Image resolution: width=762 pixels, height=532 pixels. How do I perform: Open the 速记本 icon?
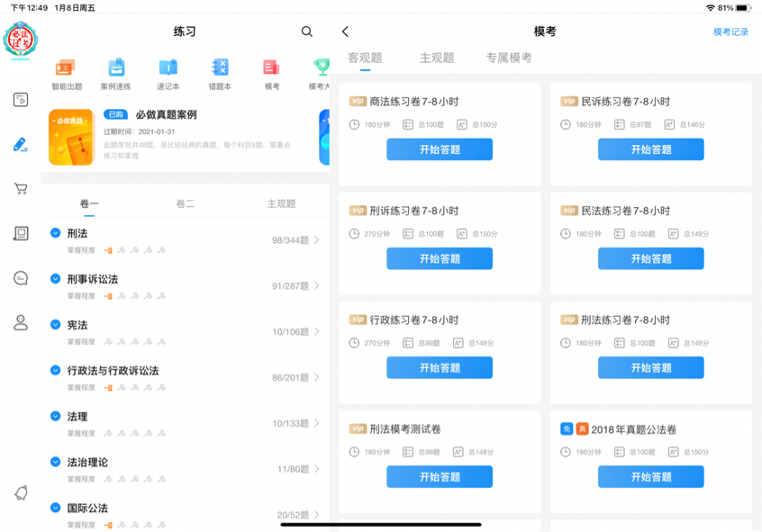point(168,67)
